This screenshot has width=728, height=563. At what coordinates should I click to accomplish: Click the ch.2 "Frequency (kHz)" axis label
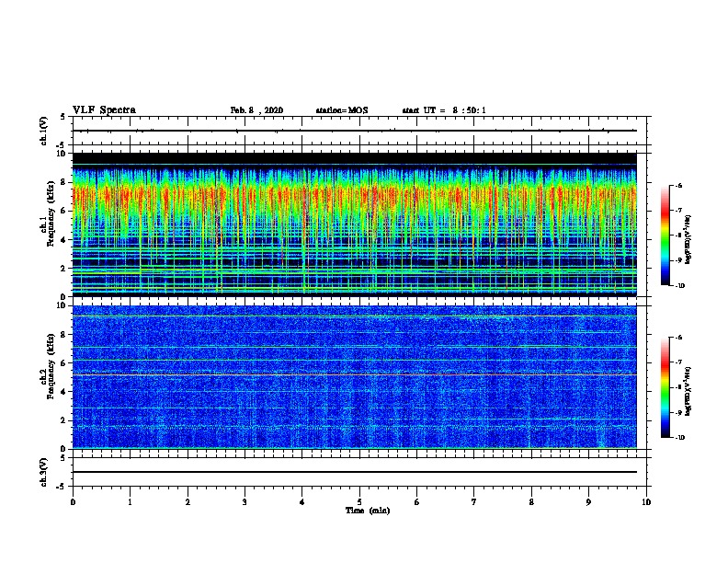click(51, 366)
